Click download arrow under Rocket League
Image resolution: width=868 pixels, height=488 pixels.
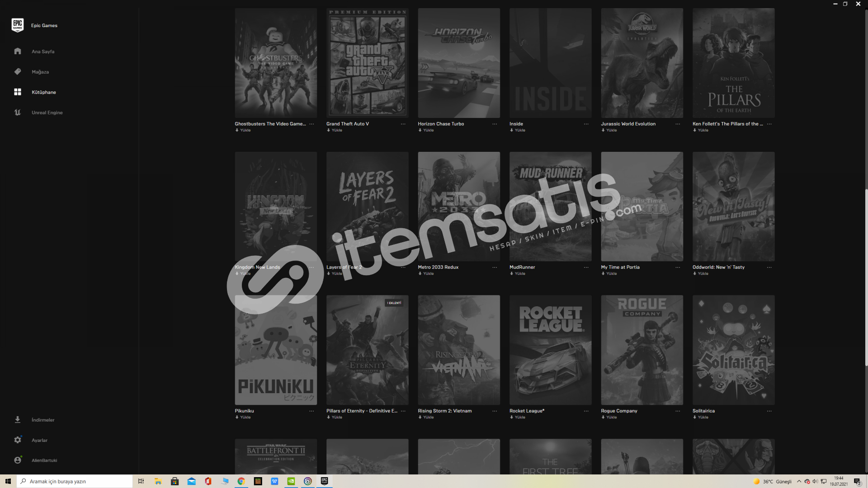(x=512, y=417)
